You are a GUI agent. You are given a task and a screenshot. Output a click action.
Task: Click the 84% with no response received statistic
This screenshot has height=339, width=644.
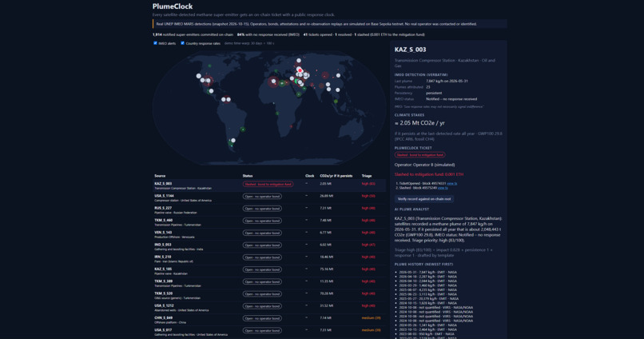coord(268,35)
